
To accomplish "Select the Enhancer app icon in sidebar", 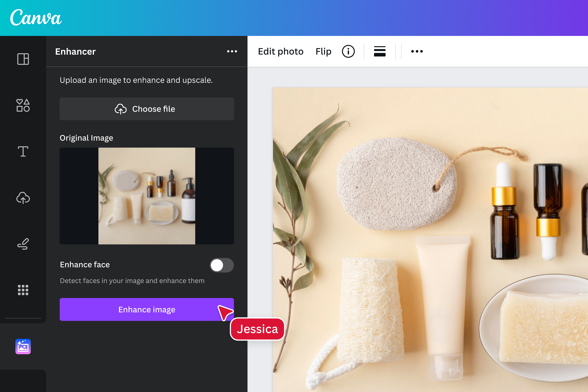I will (x=23, y=346).
